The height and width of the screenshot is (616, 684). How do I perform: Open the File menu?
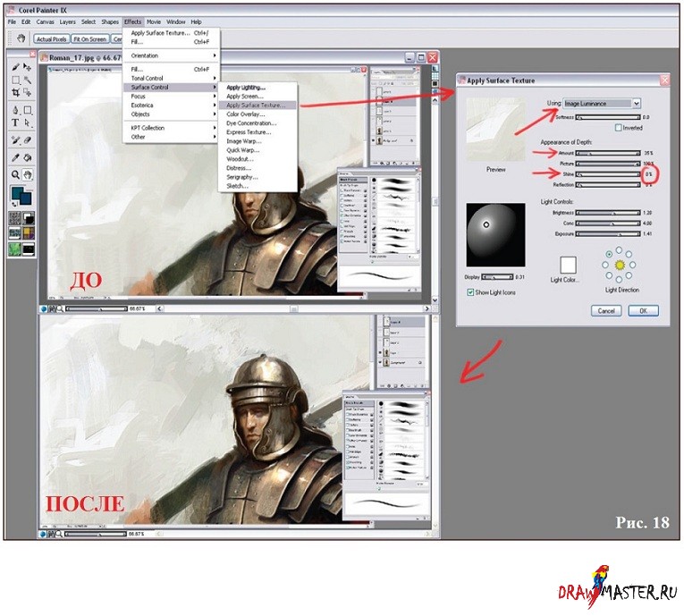[12, 21]
